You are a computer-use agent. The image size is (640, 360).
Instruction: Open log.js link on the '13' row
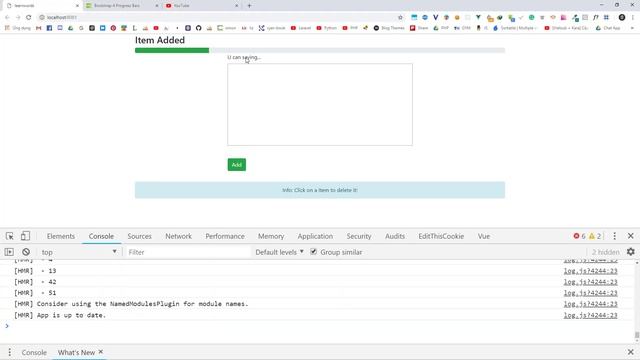pos(590,271)
